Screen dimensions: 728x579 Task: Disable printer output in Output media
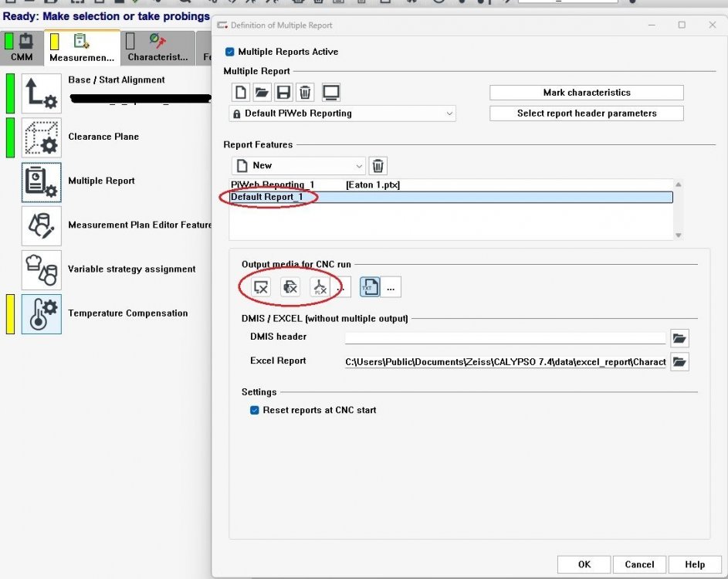coord(290,286)
